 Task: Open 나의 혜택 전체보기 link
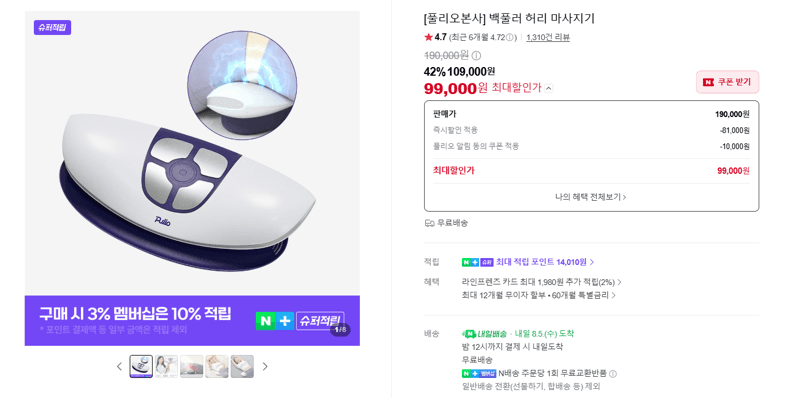[x=591, y=196]
